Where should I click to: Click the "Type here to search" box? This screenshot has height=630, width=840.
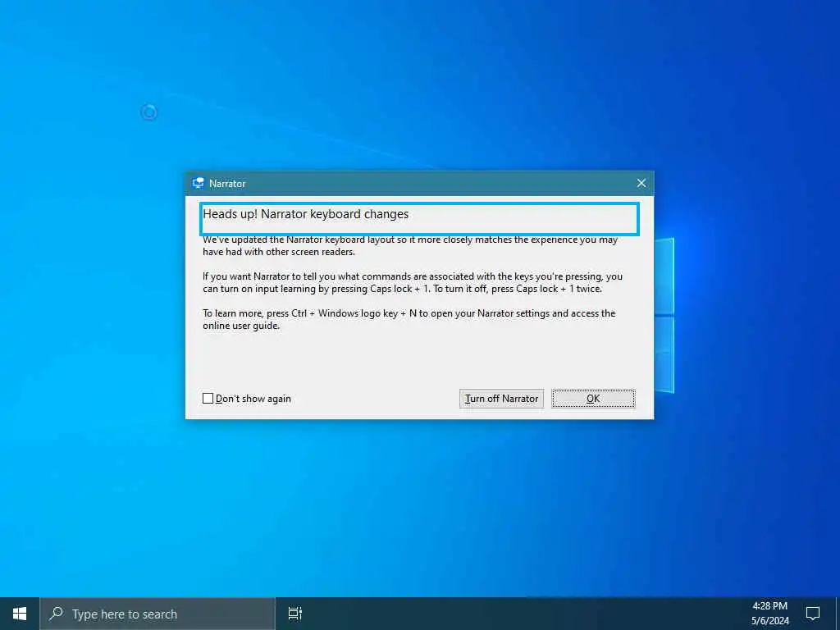pos(157,614)
